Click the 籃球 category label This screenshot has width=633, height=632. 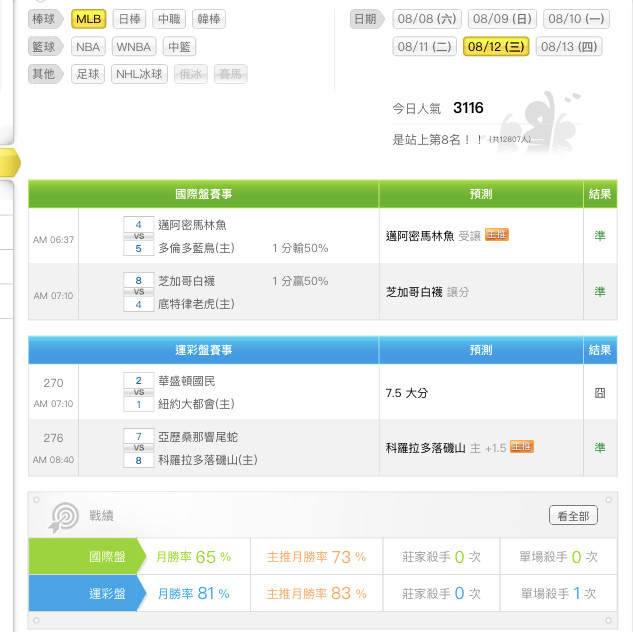tap(45, 47)
